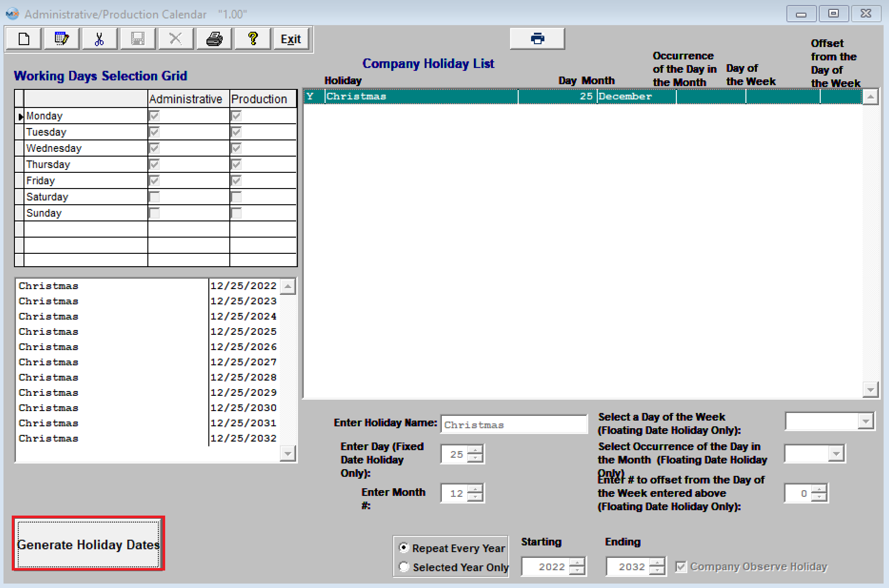Screen dimensions: 889x588
Task: Click the X Cancel toolbar icon
Action: 175,39
